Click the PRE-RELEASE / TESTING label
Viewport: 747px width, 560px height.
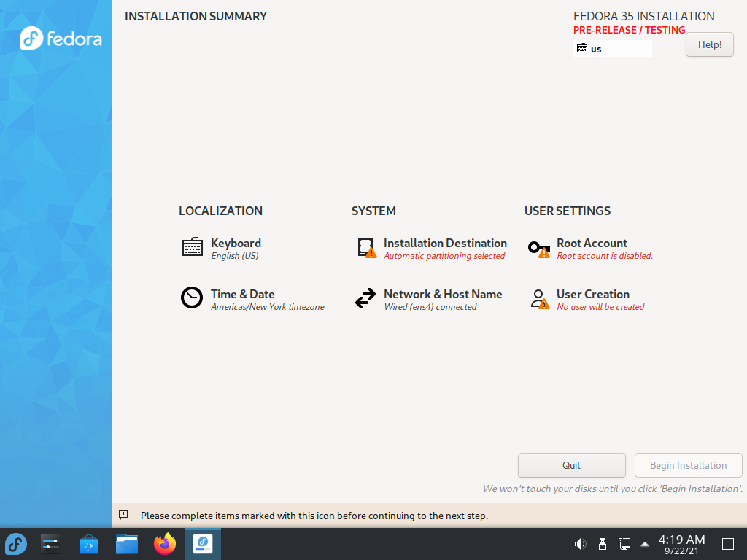629,30
